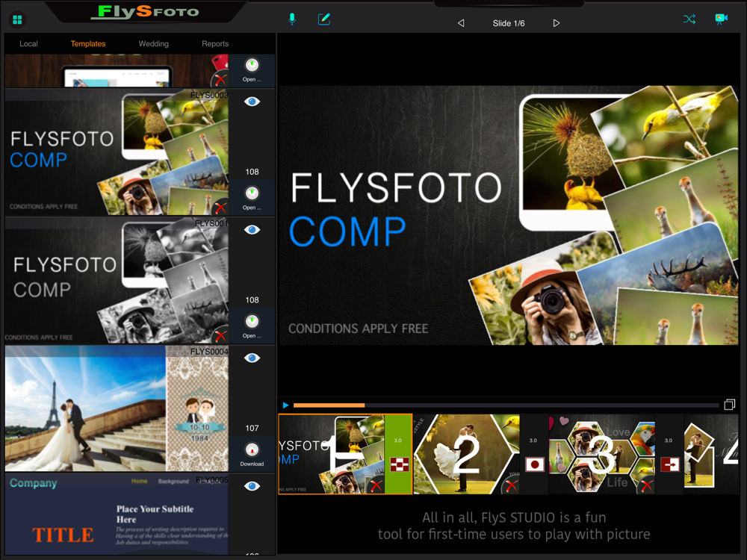Change circle transition after slide 2

pos(535,464)
